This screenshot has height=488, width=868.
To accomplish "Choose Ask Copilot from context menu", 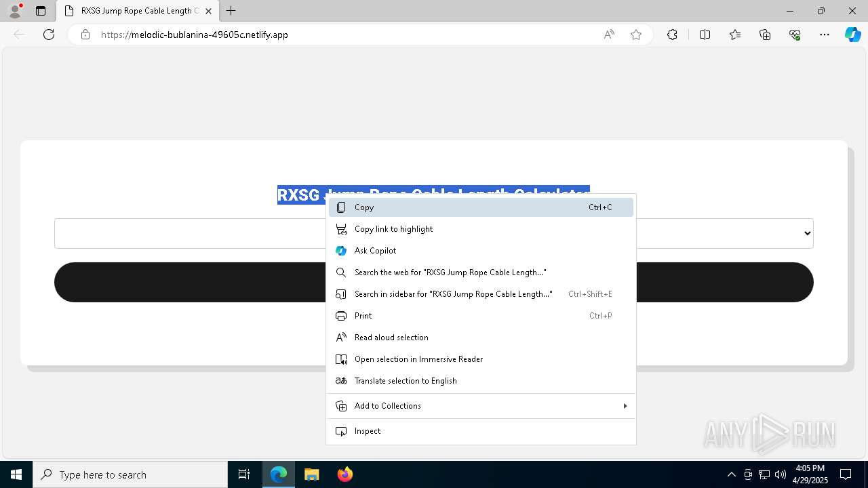I will click(x=481, y=251).
